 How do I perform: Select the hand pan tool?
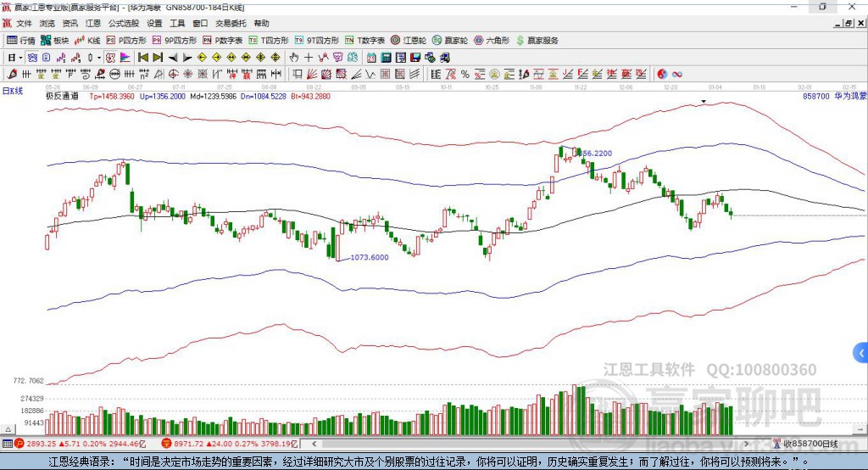point(294,57)
